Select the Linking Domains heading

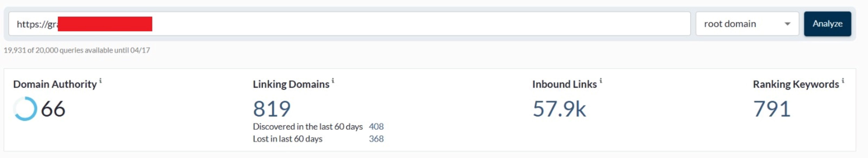[x=291, y=84]
